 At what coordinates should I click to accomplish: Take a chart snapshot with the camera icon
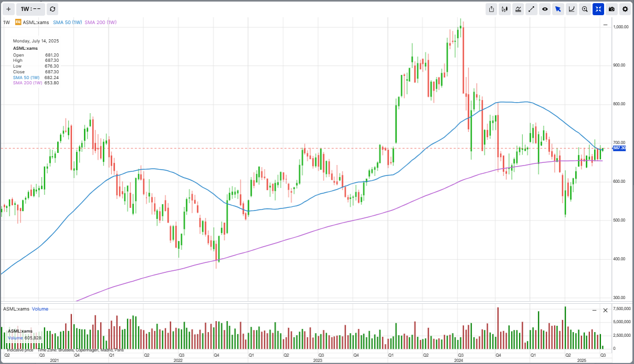click(x=611, y=9)
